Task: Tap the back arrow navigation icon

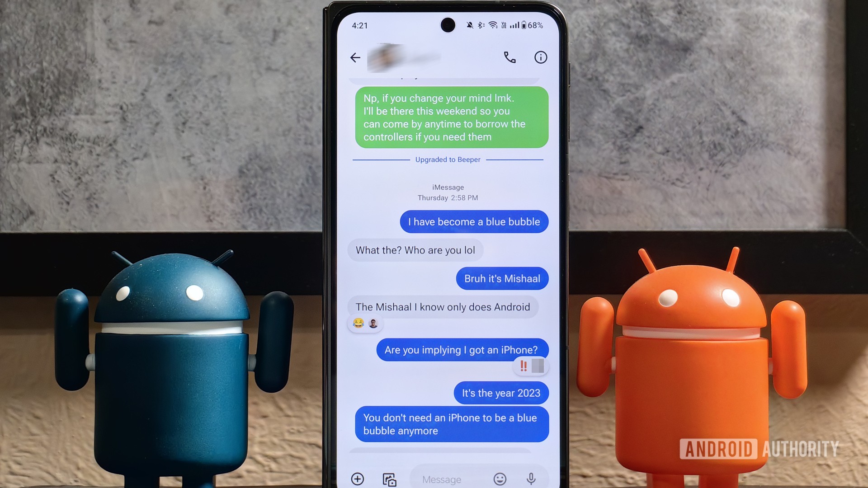Action: pos(356,57)
